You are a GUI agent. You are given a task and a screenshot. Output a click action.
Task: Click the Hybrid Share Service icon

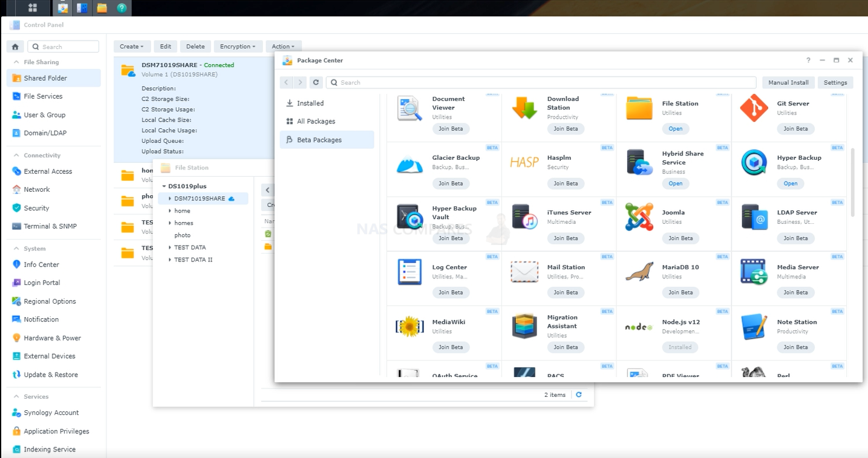pyautogui.click(x=639, y=162)
